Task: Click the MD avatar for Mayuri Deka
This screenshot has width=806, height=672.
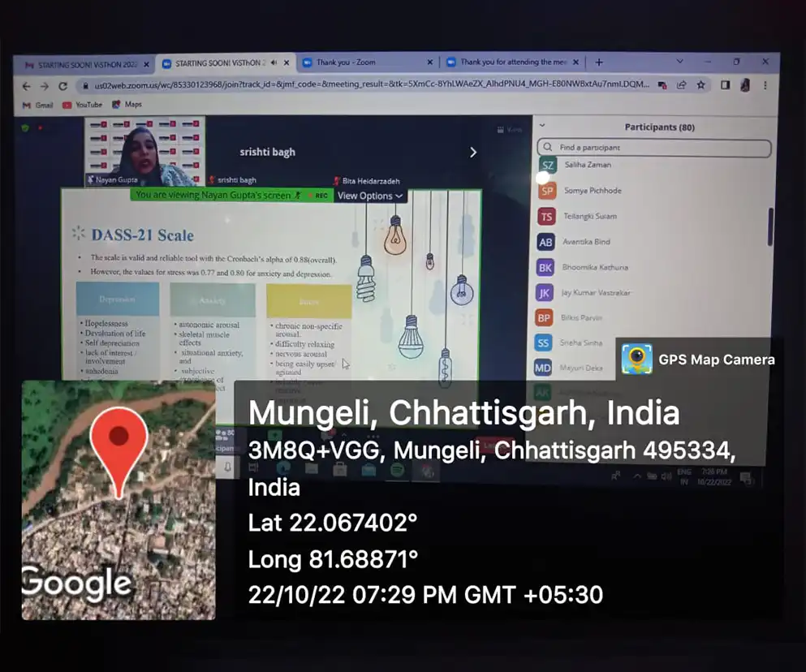Action: point(542,368)
